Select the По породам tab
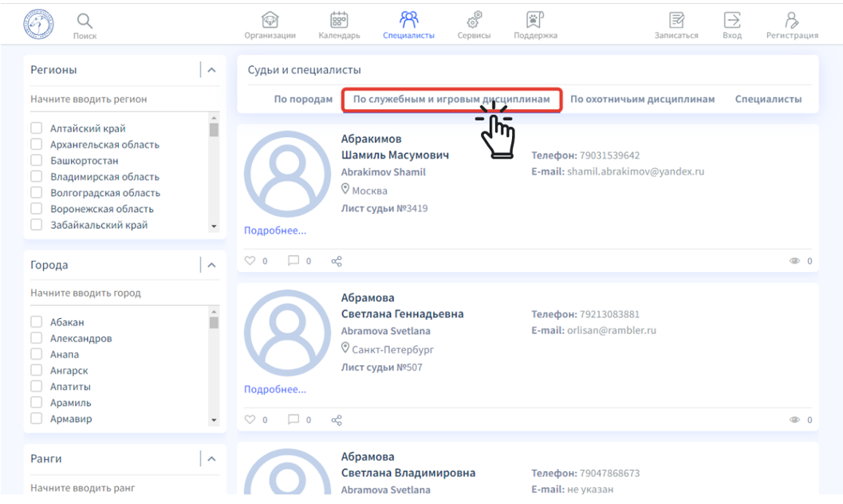This screenshot has height=504, width=843. point(303,100)
